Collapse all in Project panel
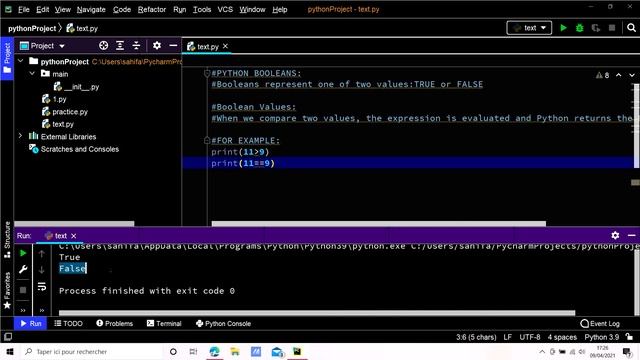The width and height of the screenshot is (640, 360). [136, 46]
